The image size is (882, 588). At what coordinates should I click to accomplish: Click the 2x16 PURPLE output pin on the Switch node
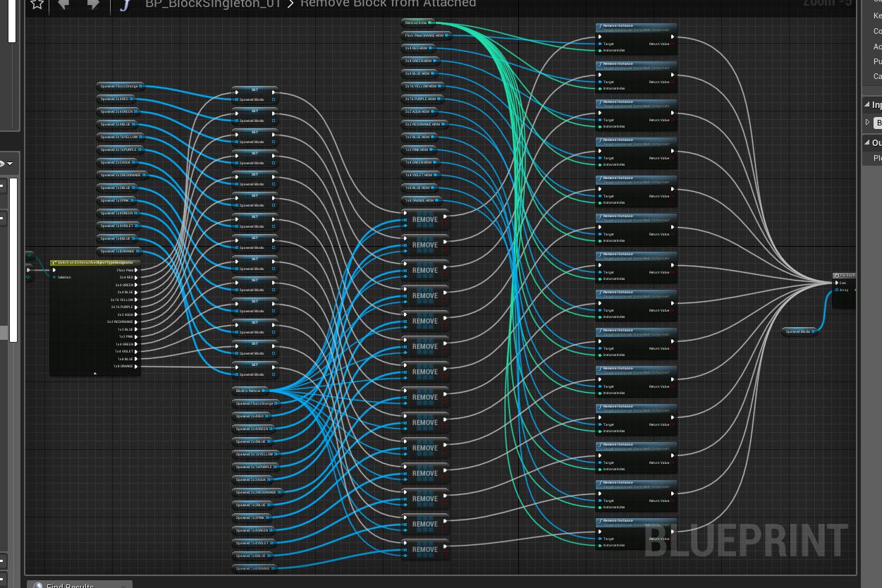pos(136,307)
